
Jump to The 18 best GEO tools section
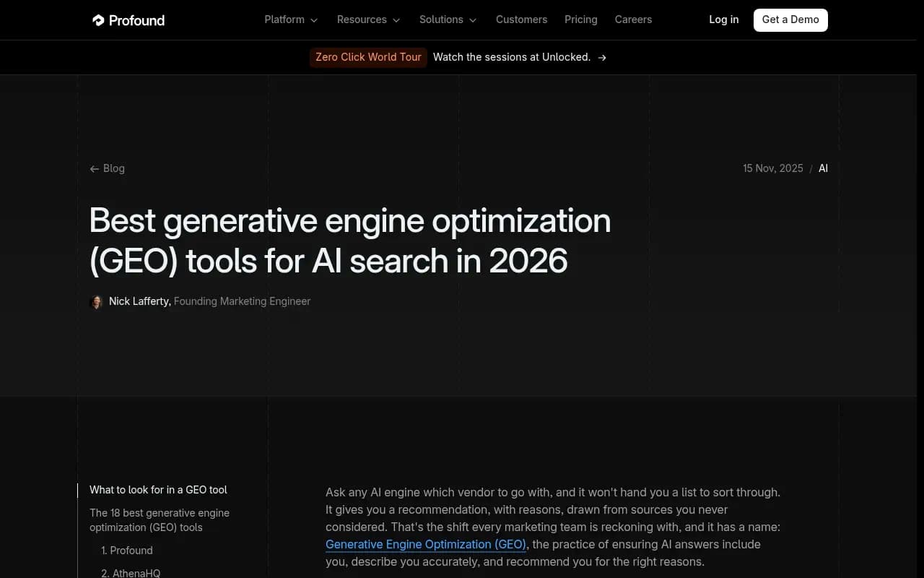pyautogui.click(x=160, y=520)
